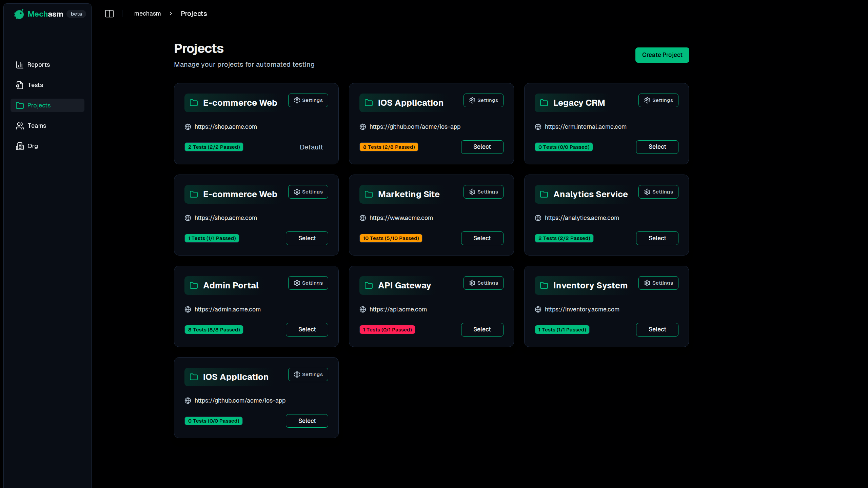
Task: Click the 8 Tests (8/8 Passed) badge
Action: click(x=214, y=329)
